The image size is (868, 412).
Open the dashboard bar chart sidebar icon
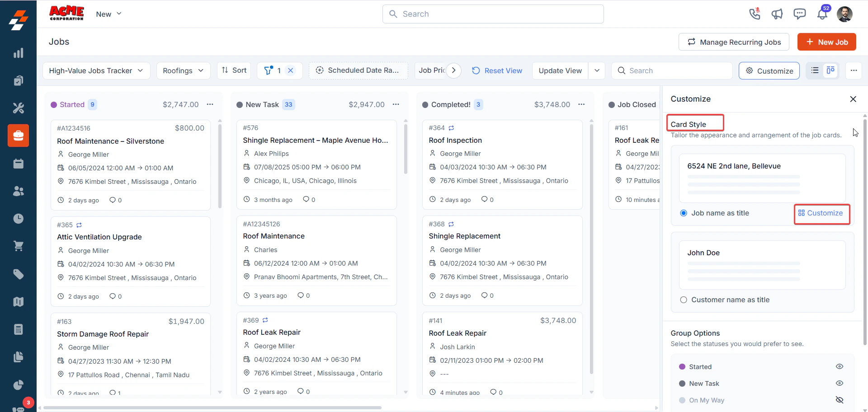(x=19, y=53)
